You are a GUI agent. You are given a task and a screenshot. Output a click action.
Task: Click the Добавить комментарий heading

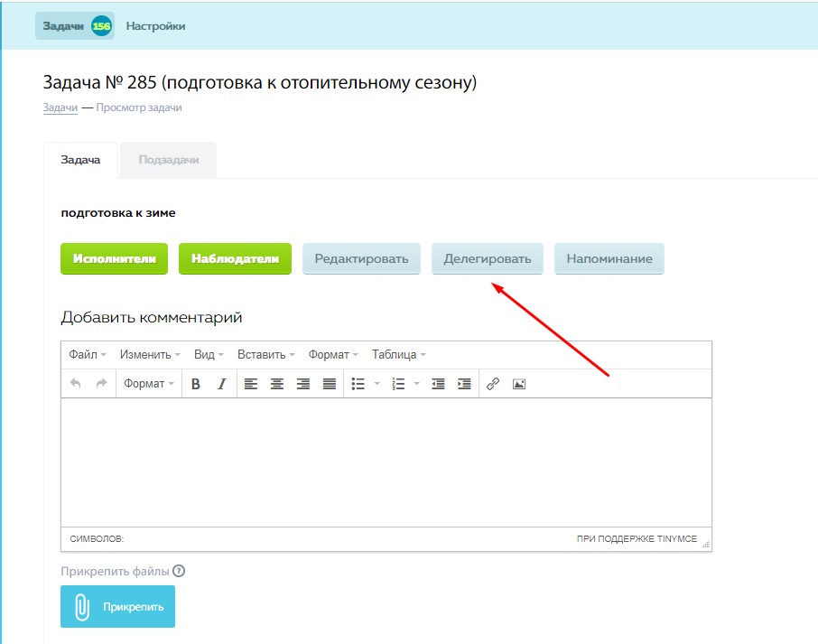pos(152,317)
